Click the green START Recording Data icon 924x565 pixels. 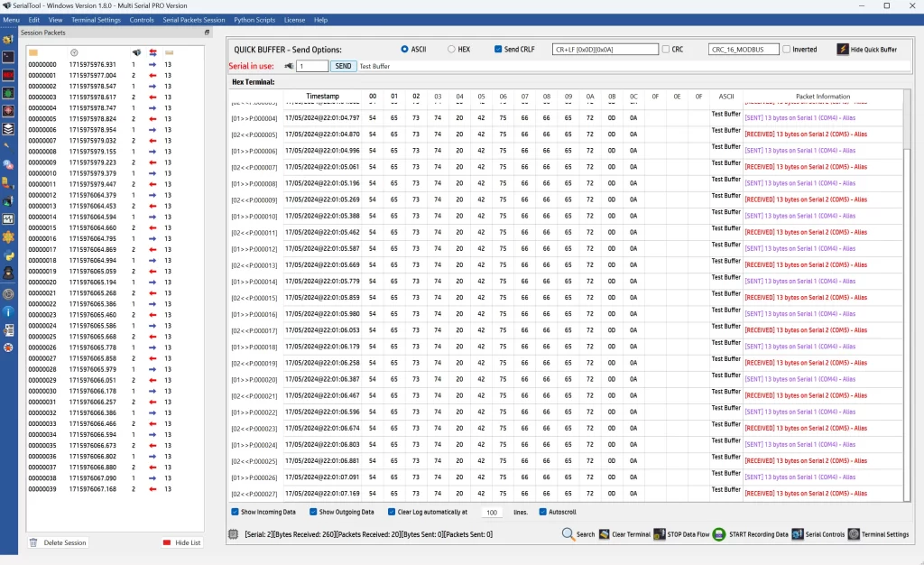719,534
